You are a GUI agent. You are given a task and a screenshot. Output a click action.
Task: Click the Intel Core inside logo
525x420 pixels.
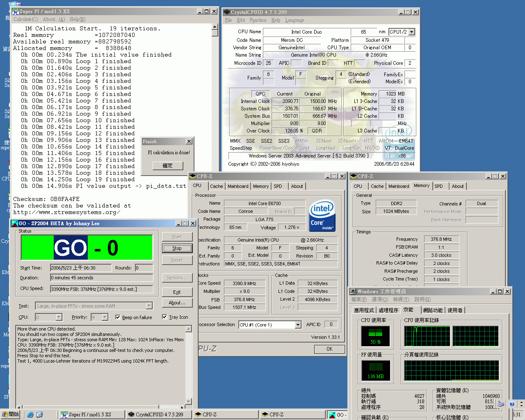(x=322, y=216)
